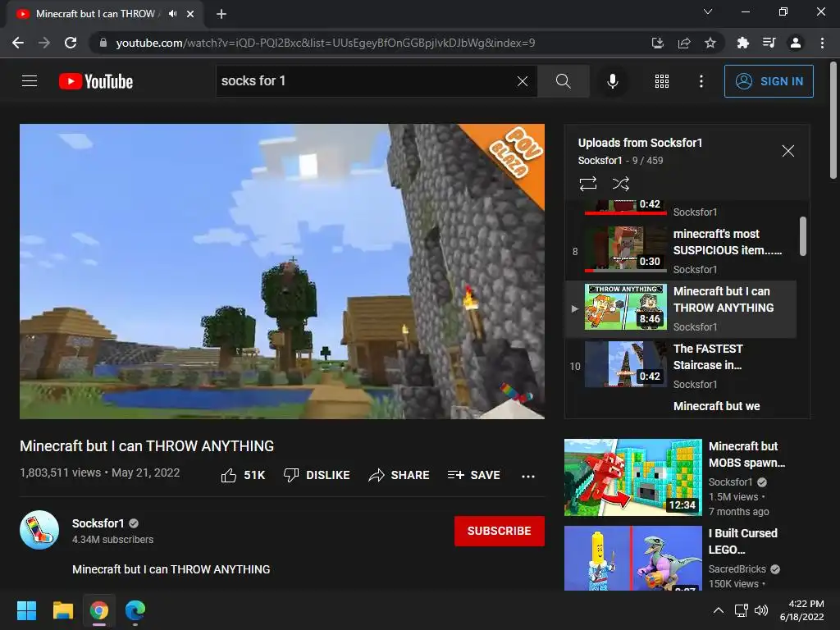840x630 pixels.
Task: Focus the YouTube search input field
Action: pyautogui.click(x=364, y=81)
